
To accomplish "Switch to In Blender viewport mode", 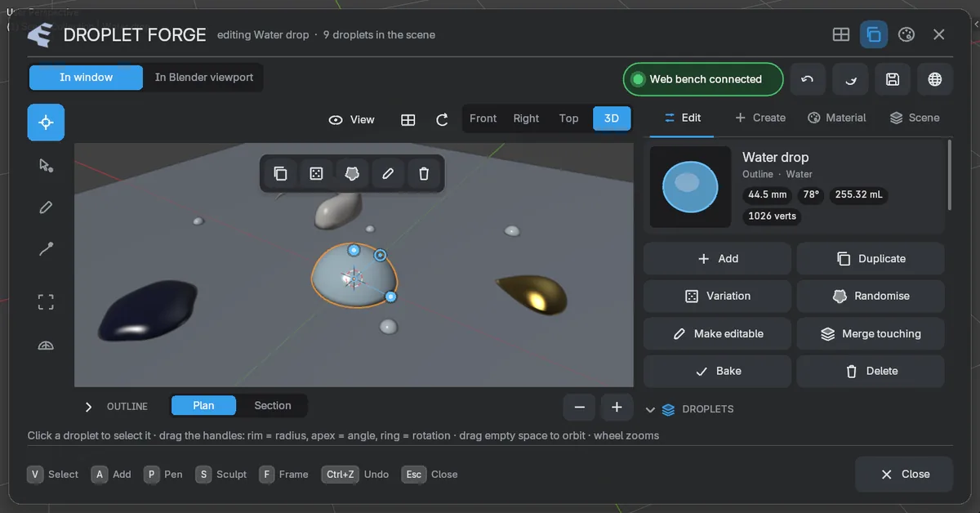I will click(x=204, y=78).
